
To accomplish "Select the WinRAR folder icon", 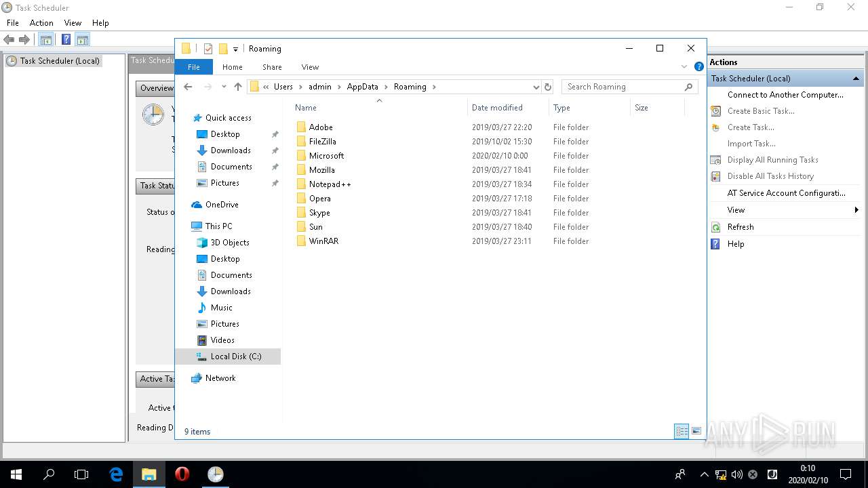I will pyautogui.click(x=301, y=241).
